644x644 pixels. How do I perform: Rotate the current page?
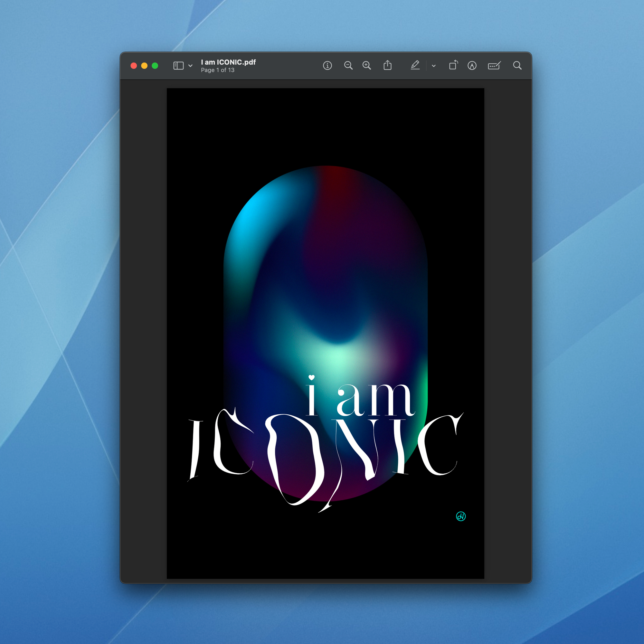point(454,65)
